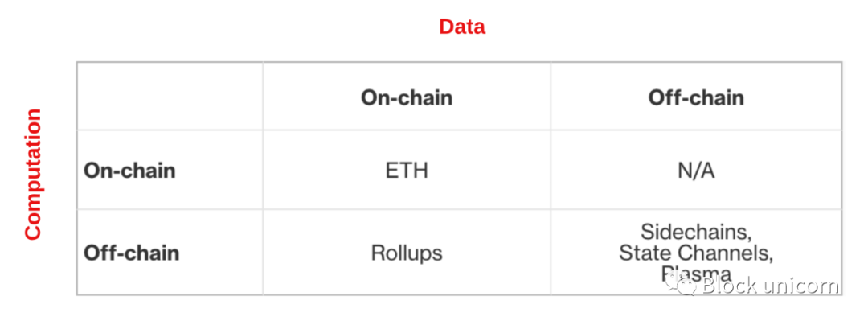Click the Sidechains text
The width and height of the screenshot is (868, 321).
click(x=696, y=232)
